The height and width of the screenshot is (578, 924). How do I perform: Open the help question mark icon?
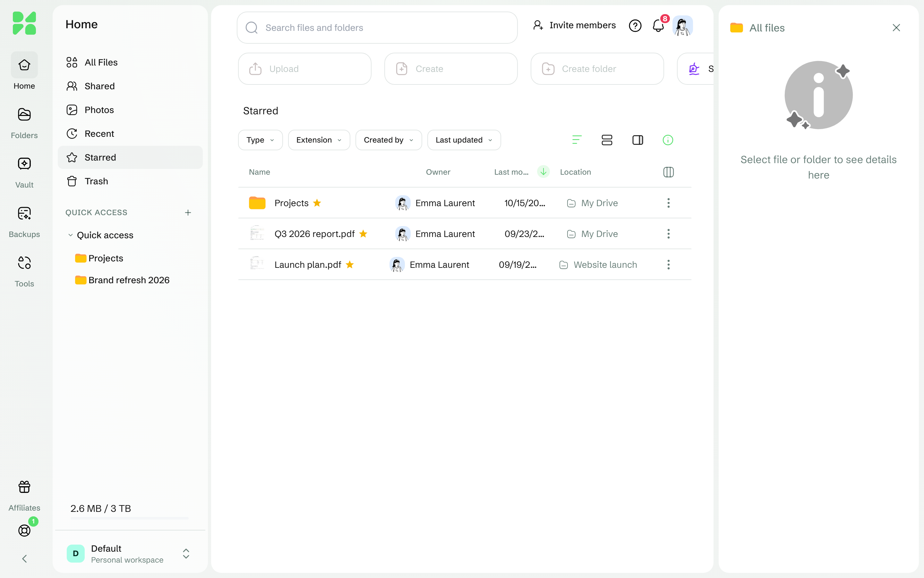click(x=635, y=26)
